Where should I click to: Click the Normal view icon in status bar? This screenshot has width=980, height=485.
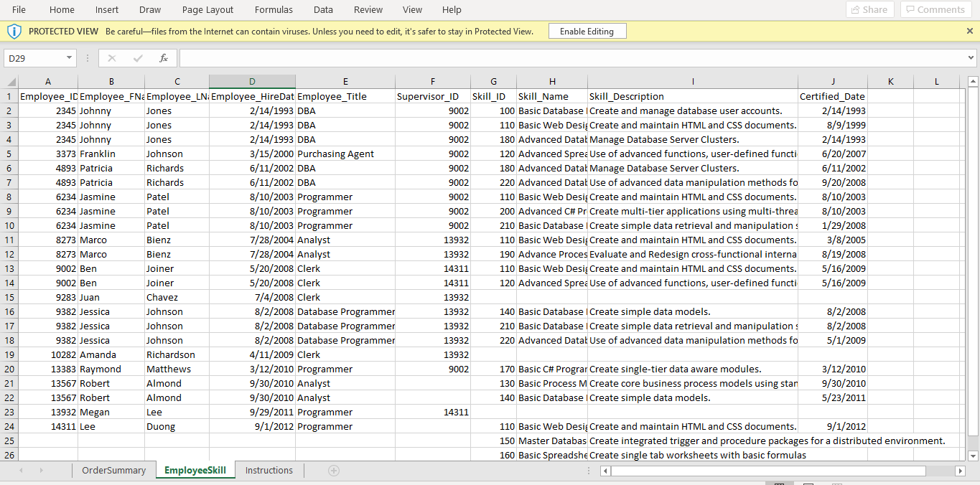coord(780,482)
